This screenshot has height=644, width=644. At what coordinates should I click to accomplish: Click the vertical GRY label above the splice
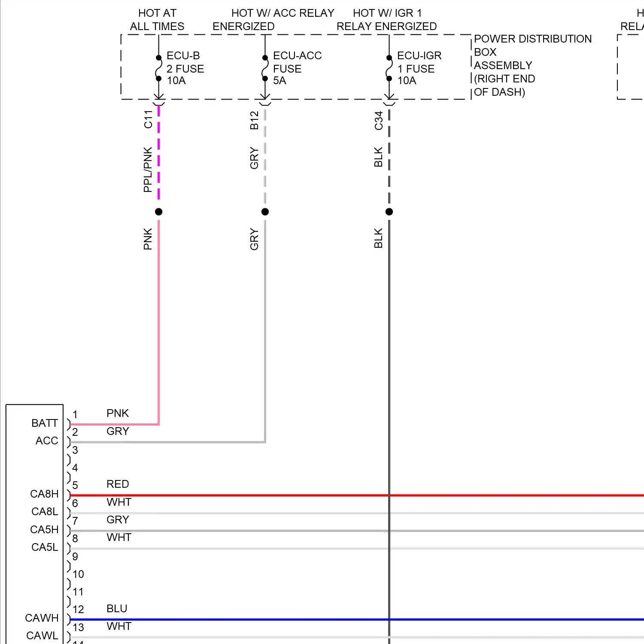pos(254,158)
